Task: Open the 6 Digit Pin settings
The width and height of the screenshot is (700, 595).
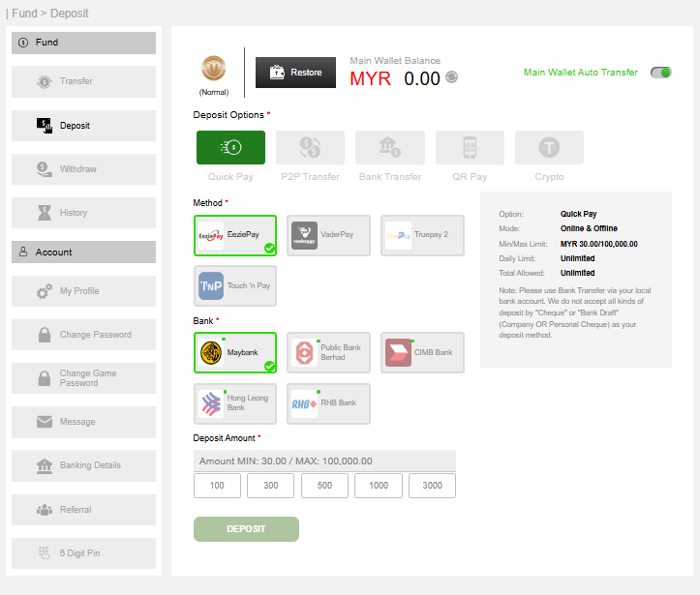Action: coord(83,553)
